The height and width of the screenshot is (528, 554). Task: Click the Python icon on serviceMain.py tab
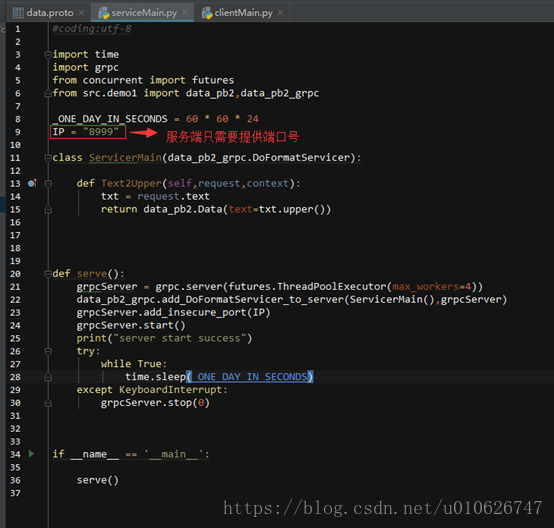click(x=104, y=13)
